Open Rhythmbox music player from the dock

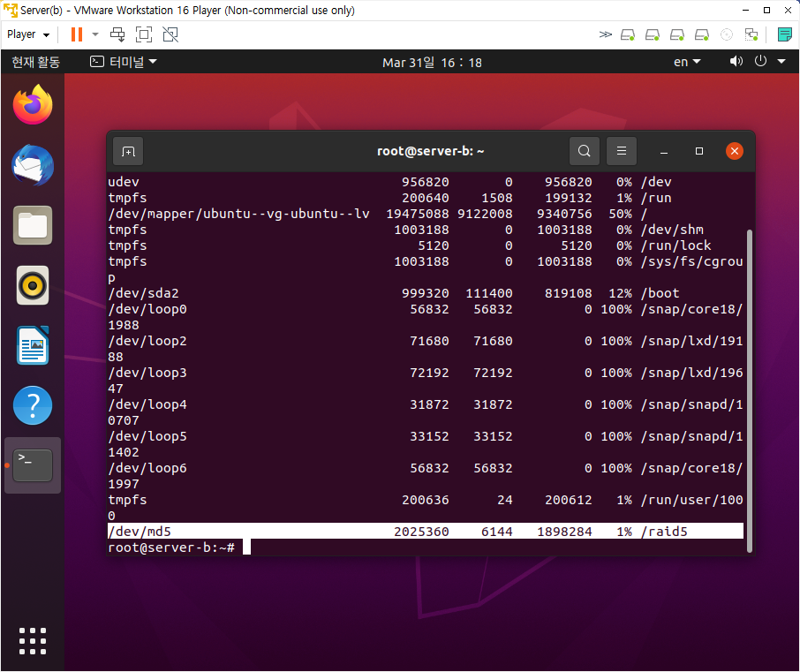[33, 285]
